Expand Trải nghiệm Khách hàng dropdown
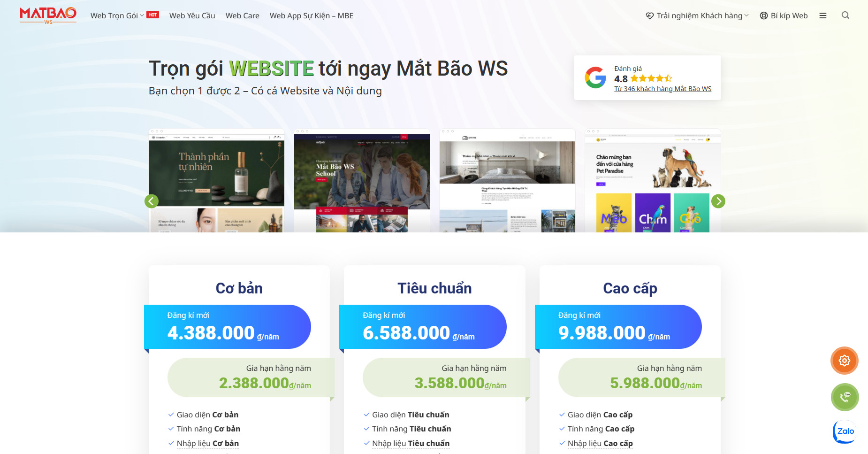 (x=697, y=15)
